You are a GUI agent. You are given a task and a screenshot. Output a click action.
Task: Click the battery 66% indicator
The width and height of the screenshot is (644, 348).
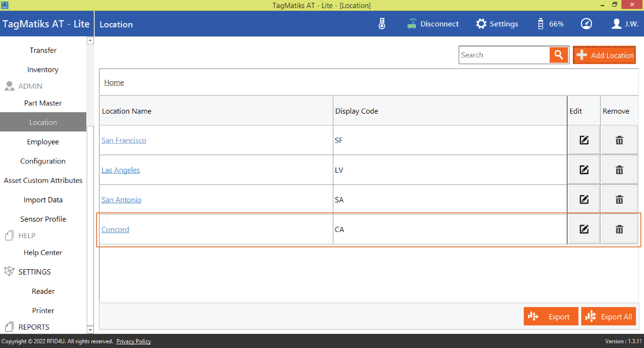551,24
